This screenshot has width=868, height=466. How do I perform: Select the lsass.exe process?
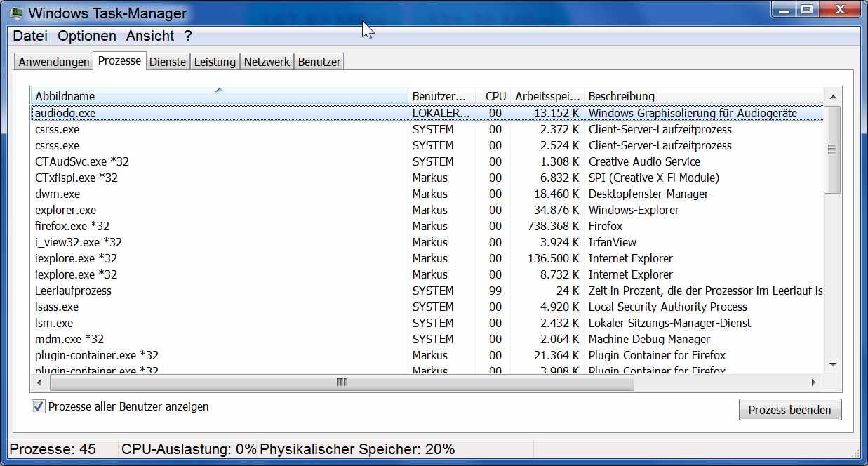coord(427,307)
